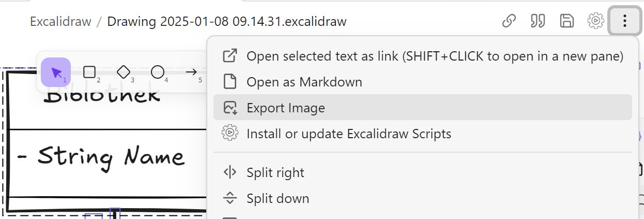Click the gear scripts icon in header
Viewport: 644px width, 219px height.
click(596, 21)
